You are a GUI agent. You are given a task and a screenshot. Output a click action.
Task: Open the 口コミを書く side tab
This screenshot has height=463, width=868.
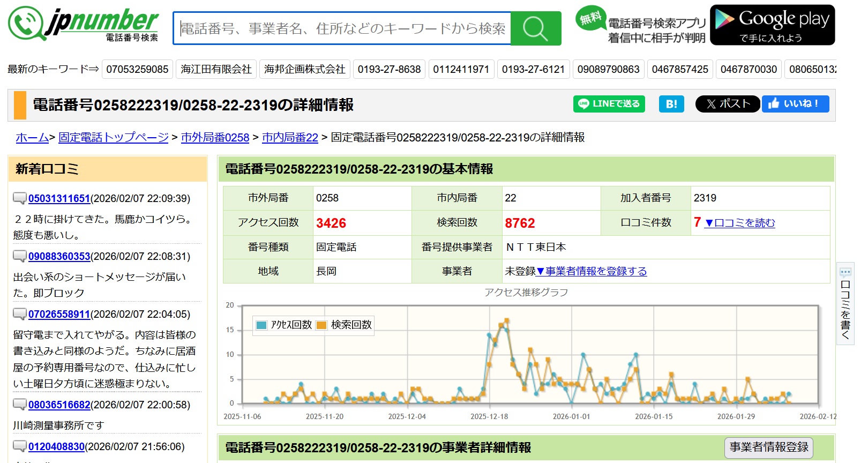coord(845,304)
